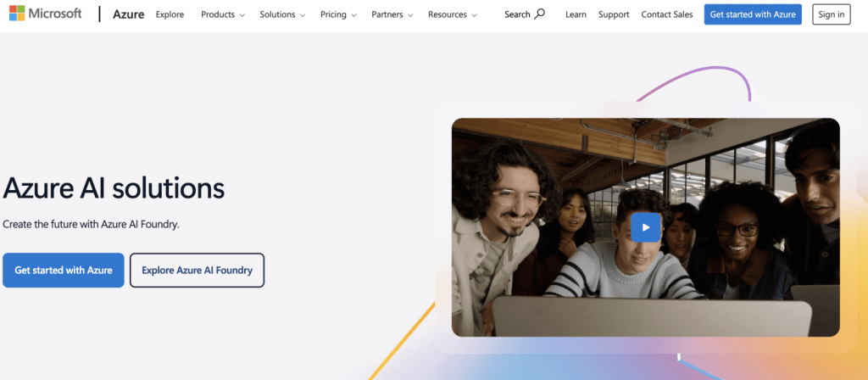The image size is (868, 380).
Task: Click Get started with Azure under hero heading
Action: (64, 271)
